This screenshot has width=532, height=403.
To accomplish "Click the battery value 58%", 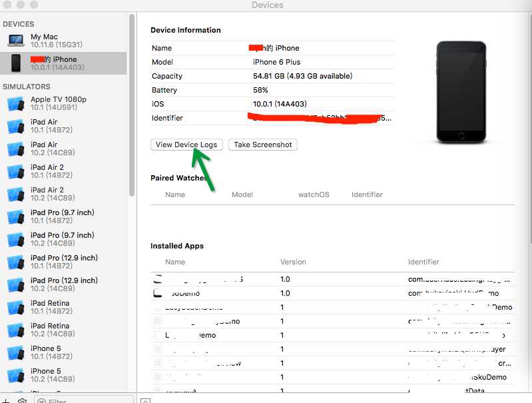I will pyautogui.click(x=260, y=90).
